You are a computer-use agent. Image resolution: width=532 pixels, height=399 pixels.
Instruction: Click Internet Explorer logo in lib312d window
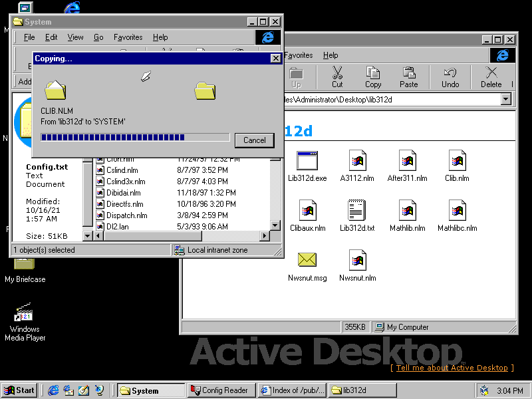[503, 55]
